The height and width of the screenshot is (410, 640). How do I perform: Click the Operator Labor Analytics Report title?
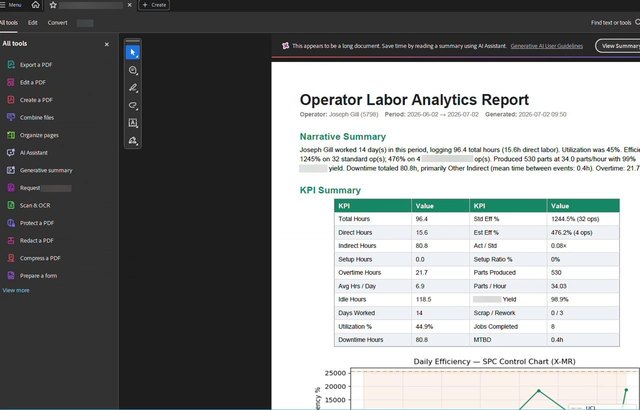coord(414,100)
